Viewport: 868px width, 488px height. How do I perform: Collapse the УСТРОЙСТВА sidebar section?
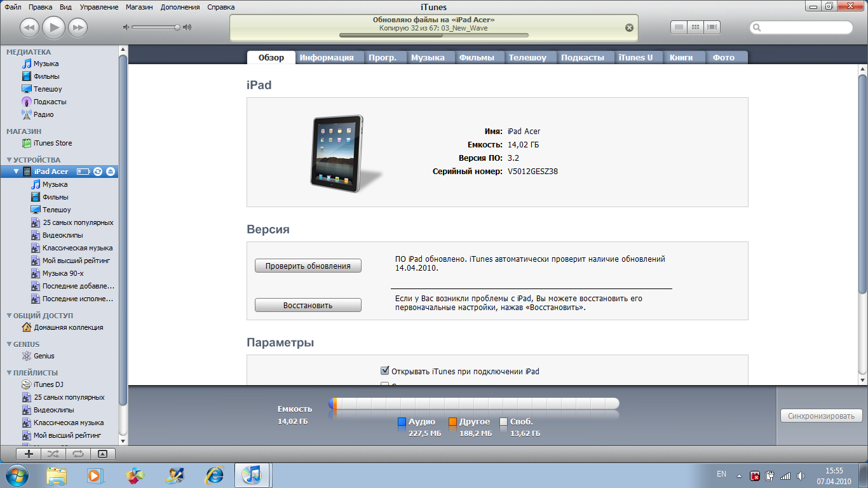tap(9, 160)
